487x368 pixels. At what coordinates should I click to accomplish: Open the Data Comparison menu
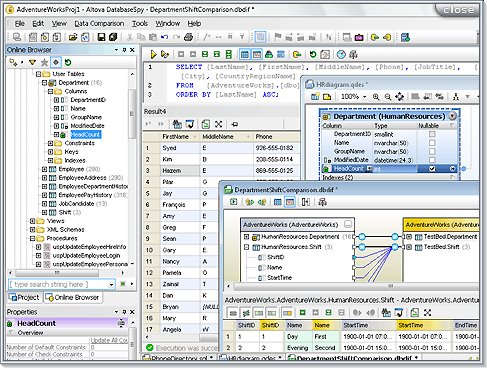[x=99, y=23]
